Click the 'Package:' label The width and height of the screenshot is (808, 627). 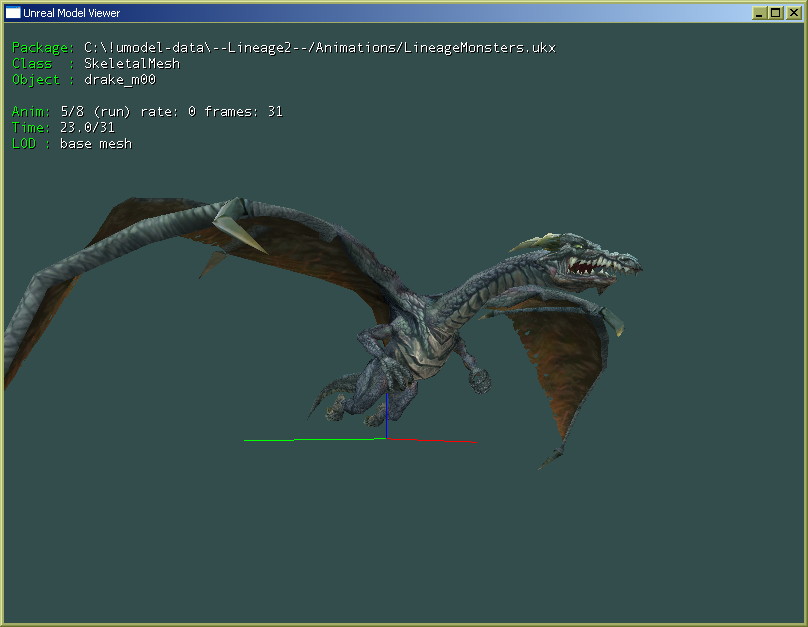point(43,48)
